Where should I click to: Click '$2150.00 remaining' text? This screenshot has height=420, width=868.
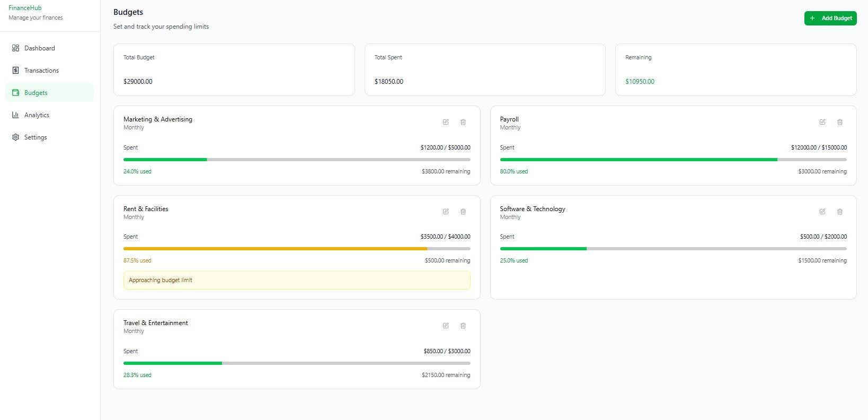point(446,375)
